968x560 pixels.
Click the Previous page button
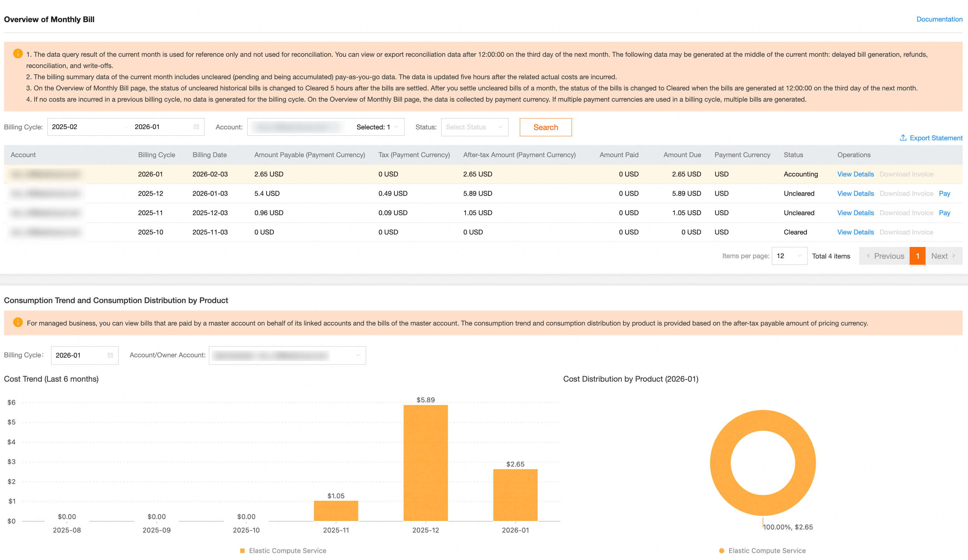[885, 256]
